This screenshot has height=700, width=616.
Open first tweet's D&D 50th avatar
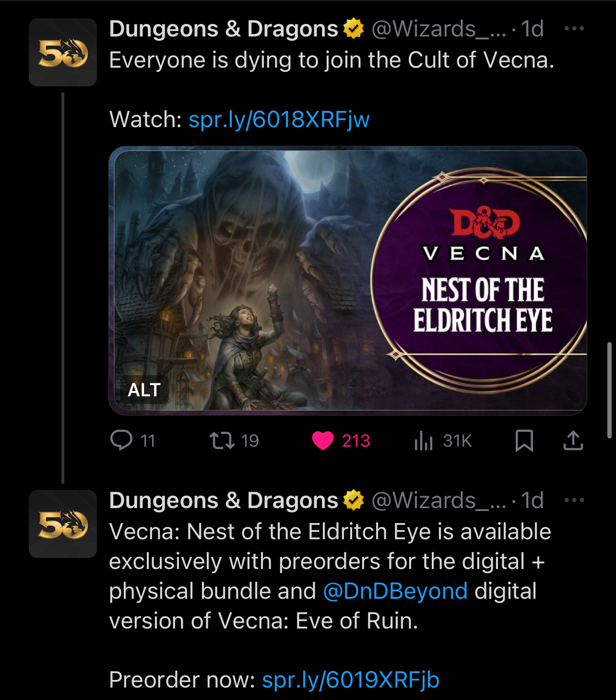[x=63, y=52]
